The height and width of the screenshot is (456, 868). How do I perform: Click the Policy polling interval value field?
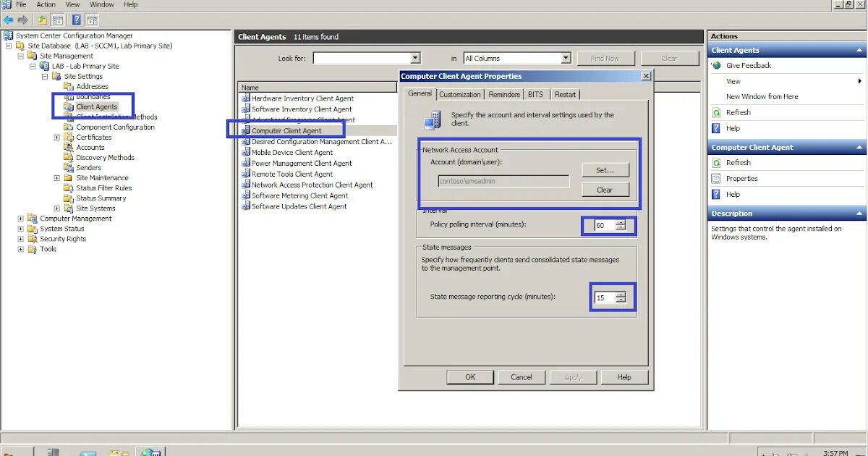pyautogui.click(x=605, y=225)
